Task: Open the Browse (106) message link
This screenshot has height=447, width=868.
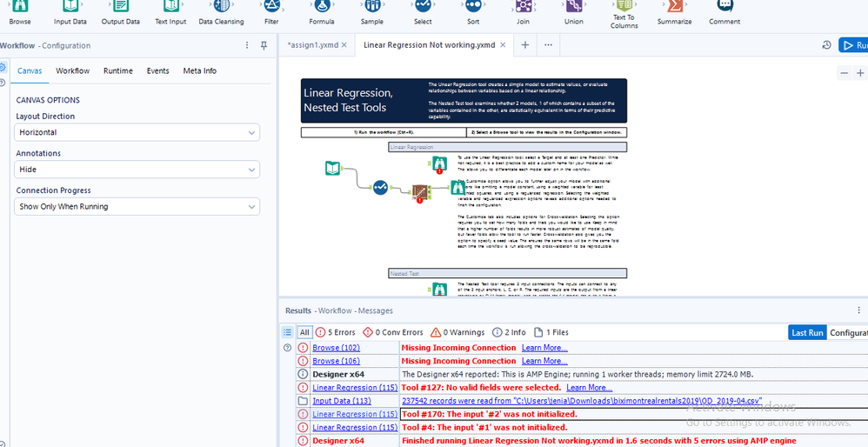Action: point(336,361)
